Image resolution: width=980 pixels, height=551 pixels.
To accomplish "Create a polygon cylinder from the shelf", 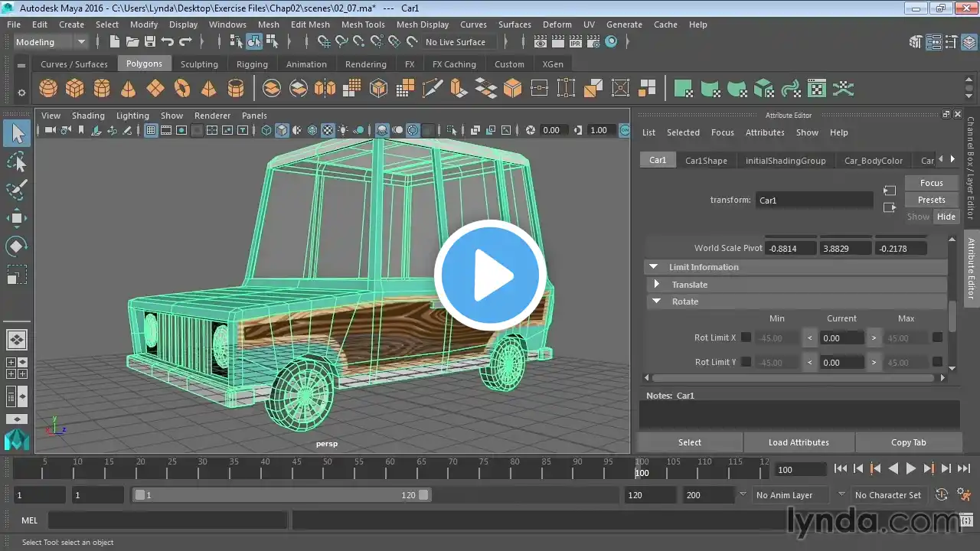I will point(102,89).
